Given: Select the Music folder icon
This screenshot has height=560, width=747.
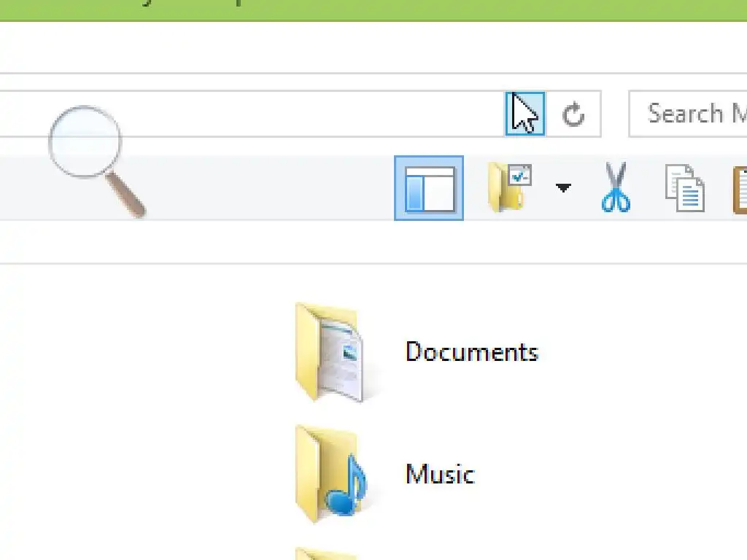Looking at the screenshot, I should [332, 474].
